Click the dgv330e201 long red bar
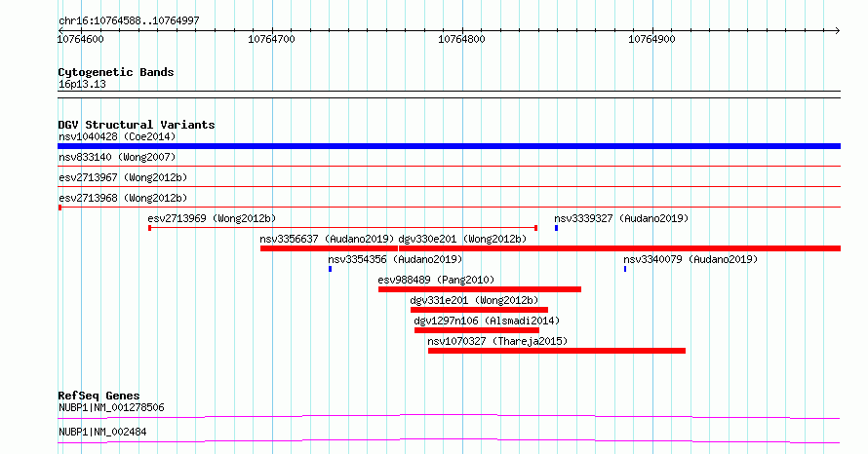Image resolution: width=868 pixels, height=454 pixels. (x=619, y=248)
